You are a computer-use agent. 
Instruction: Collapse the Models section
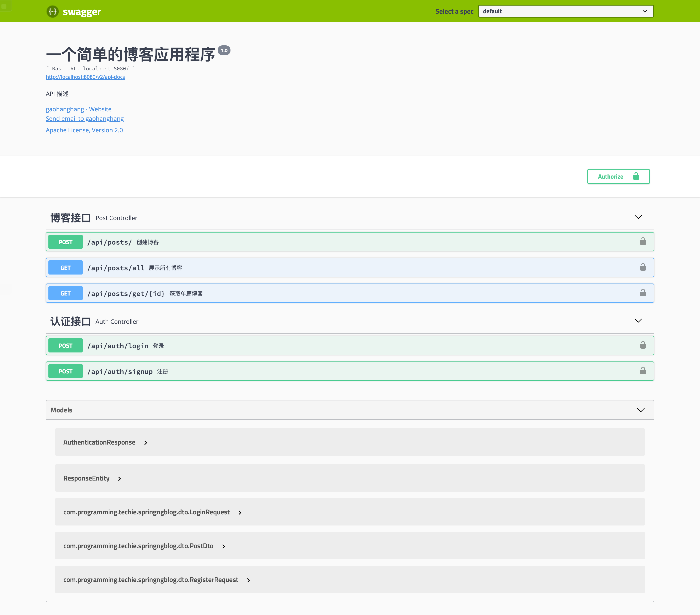pos(640,410)
